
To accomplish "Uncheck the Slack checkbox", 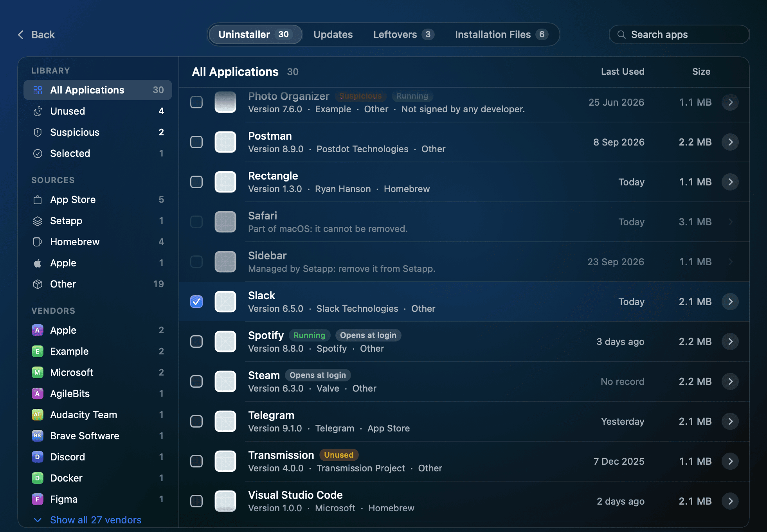I will [196, 302].
